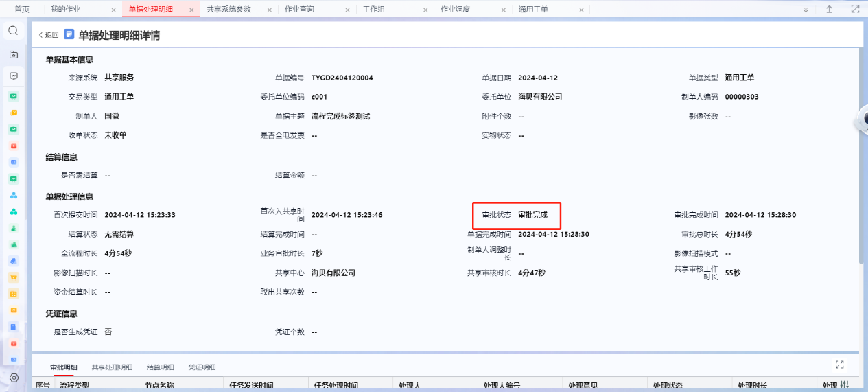Switch to the 共享处理明细 tab
The image size is (868, 392).
(x=112, y=367)
